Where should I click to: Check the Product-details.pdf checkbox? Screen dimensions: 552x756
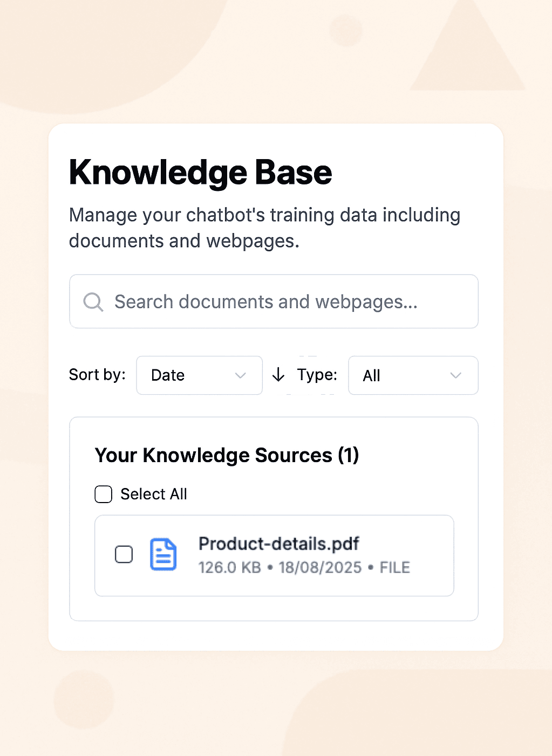tap(124, 554)
